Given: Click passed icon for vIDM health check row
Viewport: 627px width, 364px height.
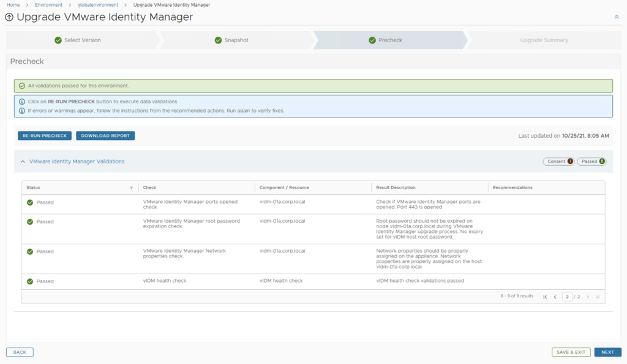Looking at the screenshot, I should (30, 281).
